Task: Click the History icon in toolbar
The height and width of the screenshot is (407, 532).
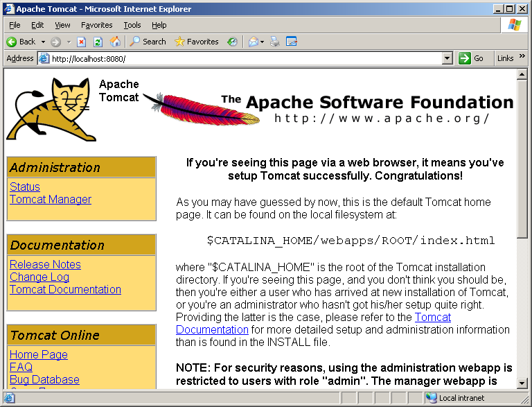Action: pyautogui.click(x=233, y=42)
